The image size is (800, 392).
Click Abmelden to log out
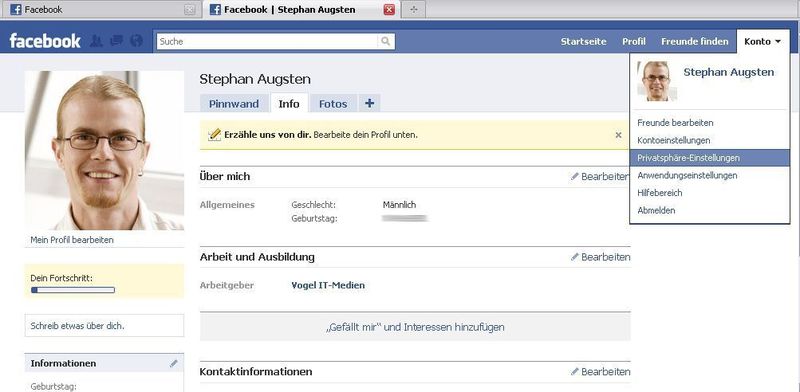[656, 210]
